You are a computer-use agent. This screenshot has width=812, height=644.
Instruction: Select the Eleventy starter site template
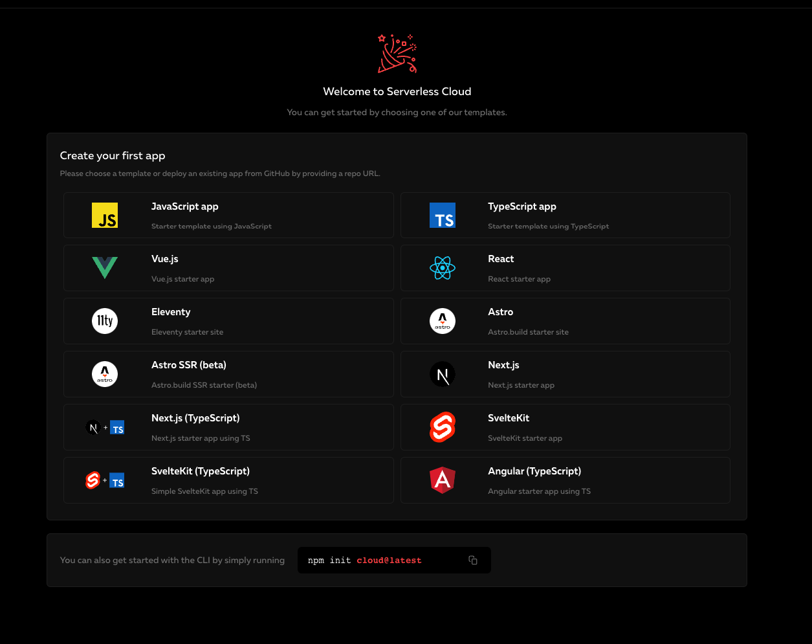click(228, 320)
